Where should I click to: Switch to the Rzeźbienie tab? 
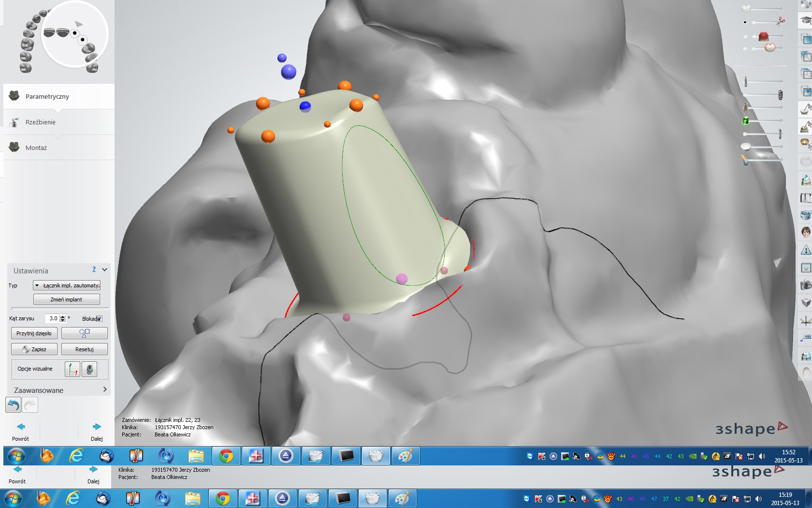41,122
